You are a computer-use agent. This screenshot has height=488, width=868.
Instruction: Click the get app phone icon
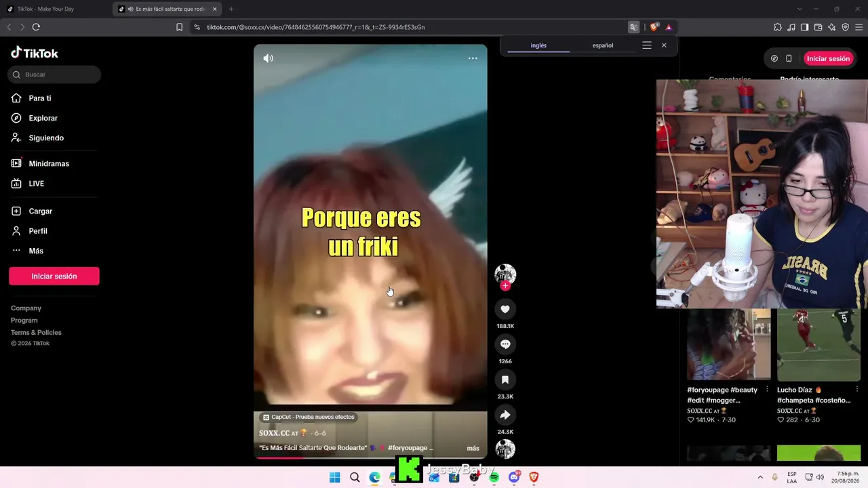tap(789, 58)
